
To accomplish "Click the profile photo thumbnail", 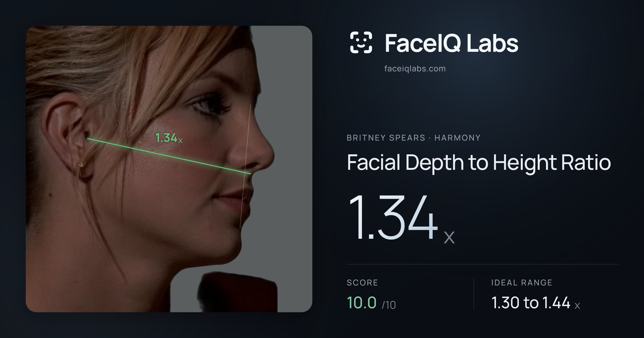I will tap(169, 169).
